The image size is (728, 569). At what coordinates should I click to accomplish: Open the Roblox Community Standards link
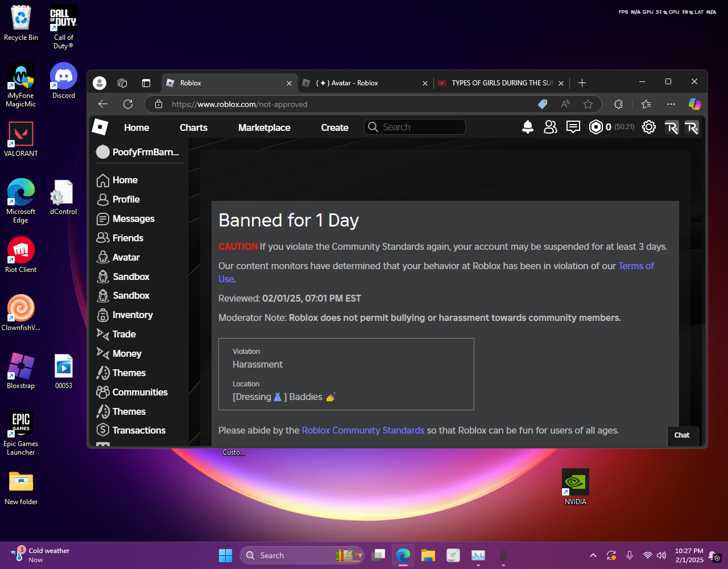[363, 430]
